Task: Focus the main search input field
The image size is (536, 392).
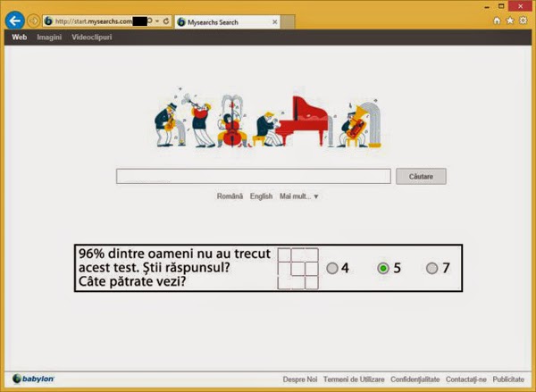Action: coord(254,176)
